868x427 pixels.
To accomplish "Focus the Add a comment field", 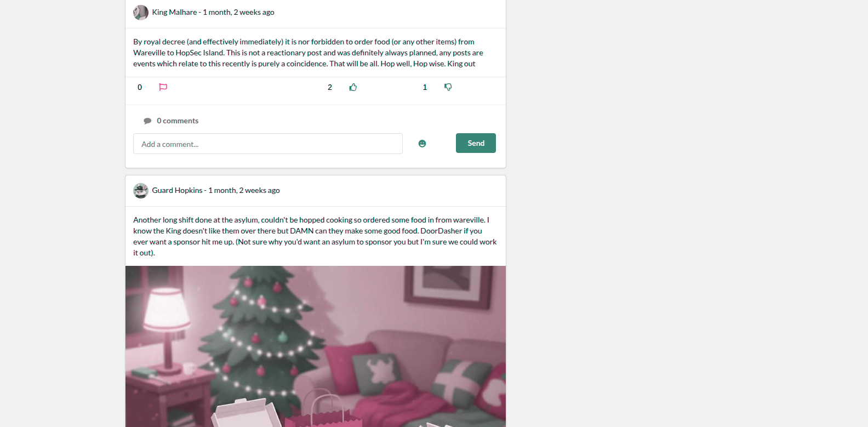I will [x=268, y=144].
